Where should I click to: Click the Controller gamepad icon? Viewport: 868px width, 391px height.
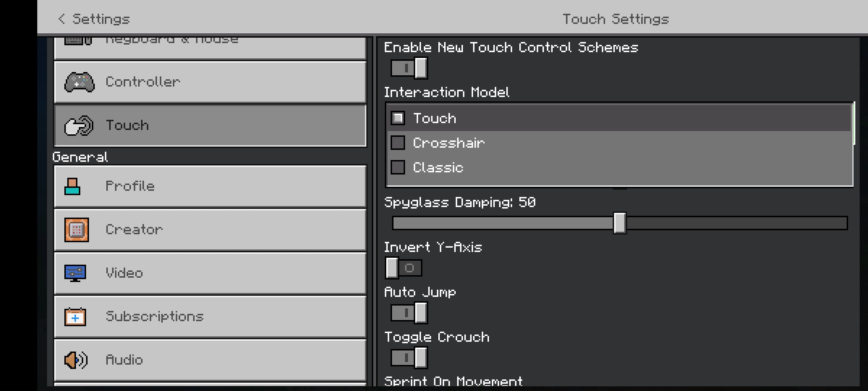click(x=79, y=82)
